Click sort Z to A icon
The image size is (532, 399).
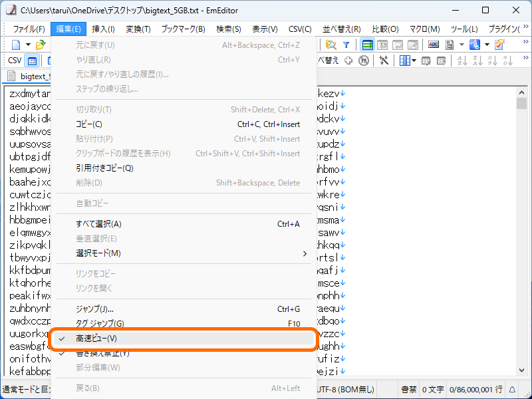[477, 61]
